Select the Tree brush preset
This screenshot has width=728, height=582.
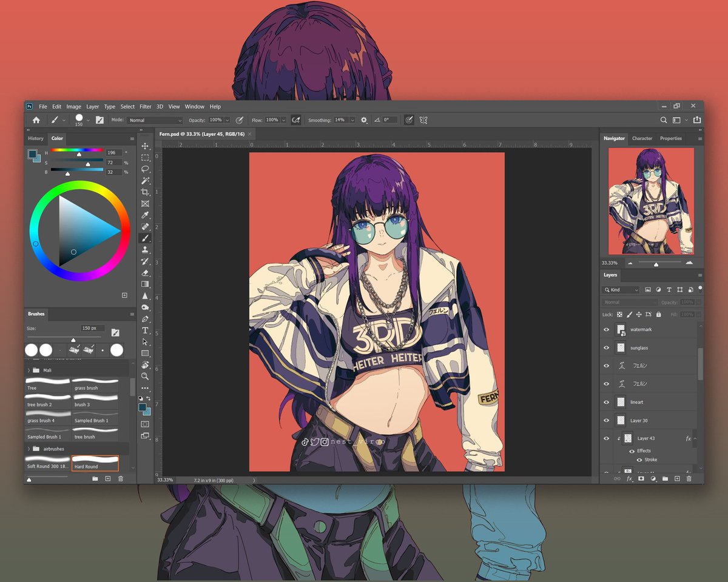48,384
